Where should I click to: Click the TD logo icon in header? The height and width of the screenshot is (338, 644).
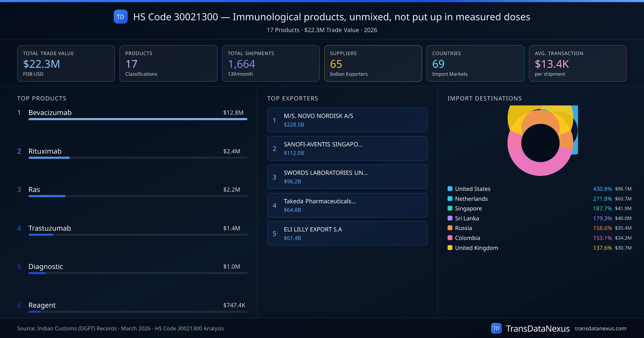(x=120, y=17)
